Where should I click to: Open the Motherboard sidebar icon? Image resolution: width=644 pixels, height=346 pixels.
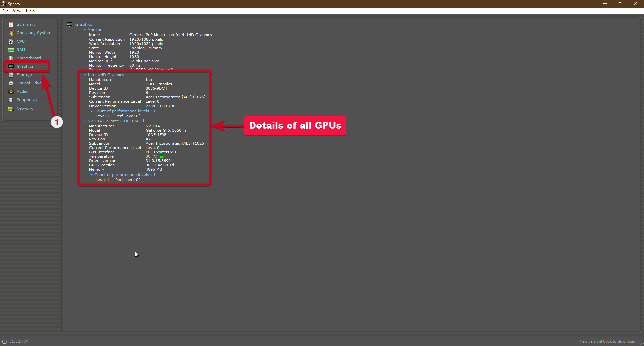click(11, 58)
